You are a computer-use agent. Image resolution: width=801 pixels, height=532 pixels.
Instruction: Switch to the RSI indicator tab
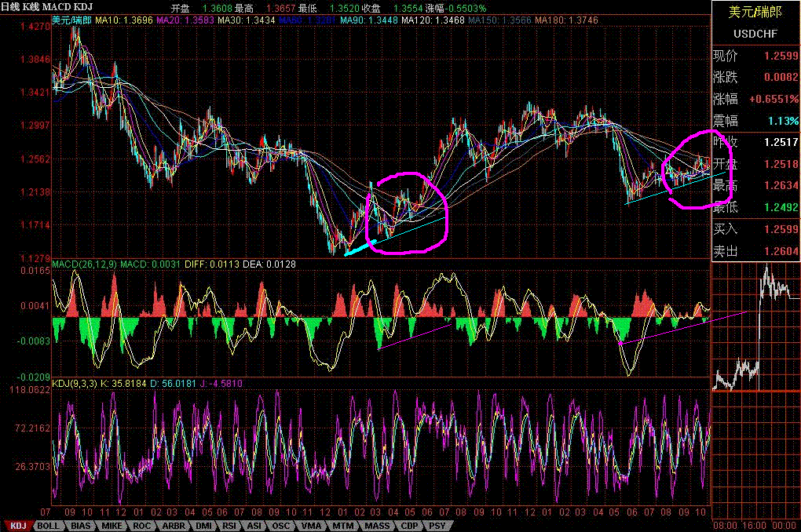[231, 526]
